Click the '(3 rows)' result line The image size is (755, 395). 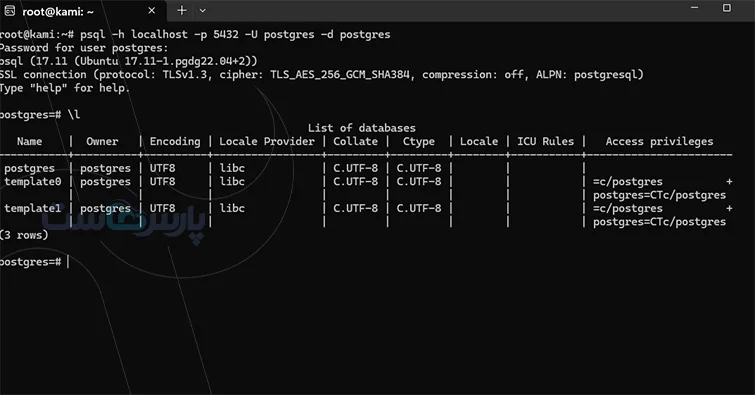click(x=24, y=235)
